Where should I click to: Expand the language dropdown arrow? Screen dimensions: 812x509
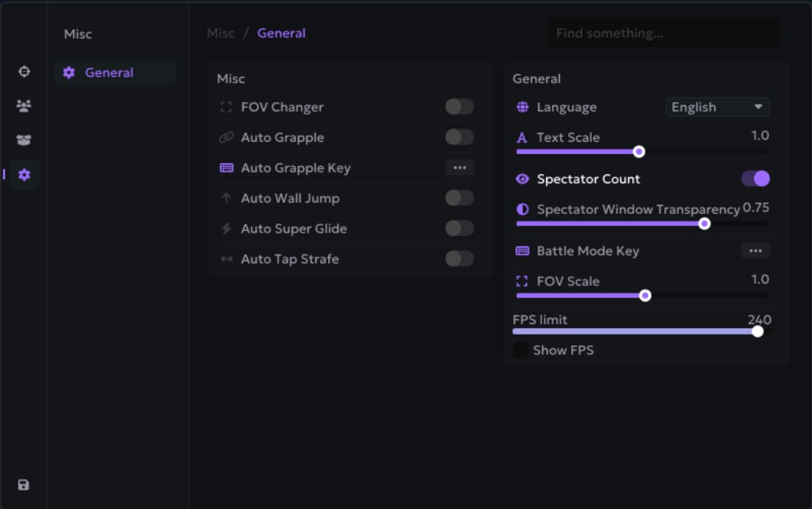pyautogui.click(x=759, y=107)
